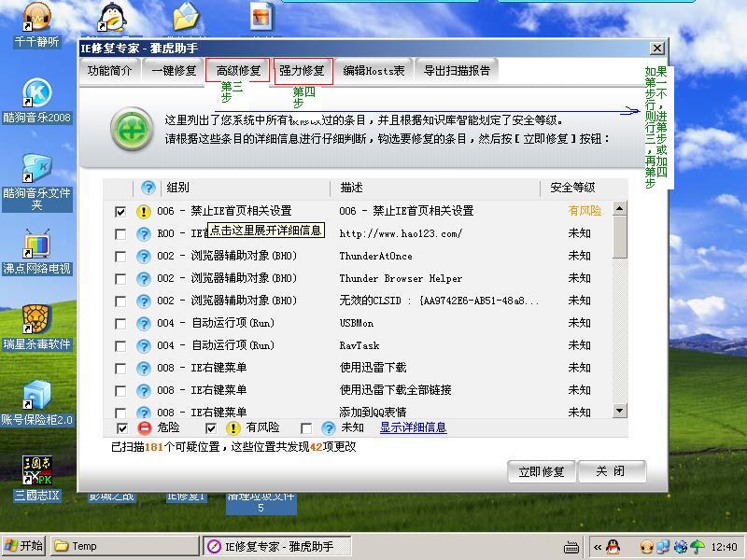Open 沸点网络电视 desktop icon
747x560 pixels.
(36, 245)
